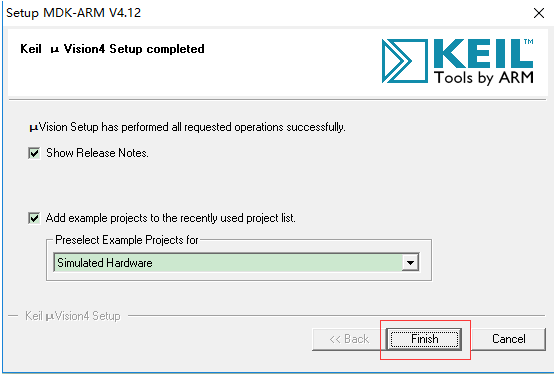Click the operations successfully performed message

point(187,127)
